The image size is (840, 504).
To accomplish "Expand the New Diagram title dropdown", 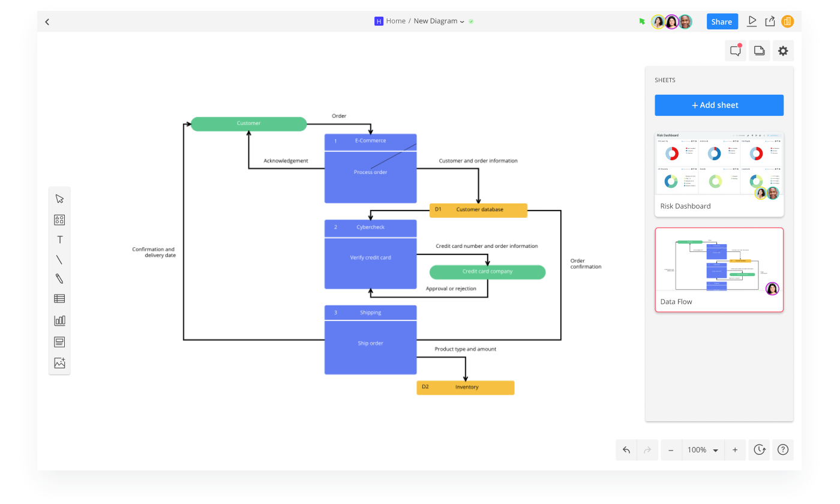I will click(462, 21).
